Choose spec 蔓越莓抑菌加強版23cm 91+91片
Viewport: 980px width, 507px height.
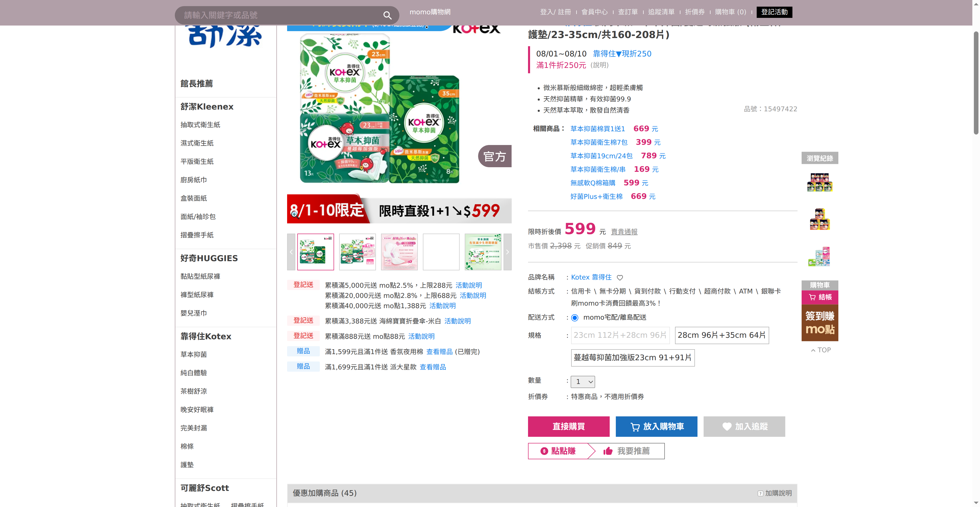point(633,358)
